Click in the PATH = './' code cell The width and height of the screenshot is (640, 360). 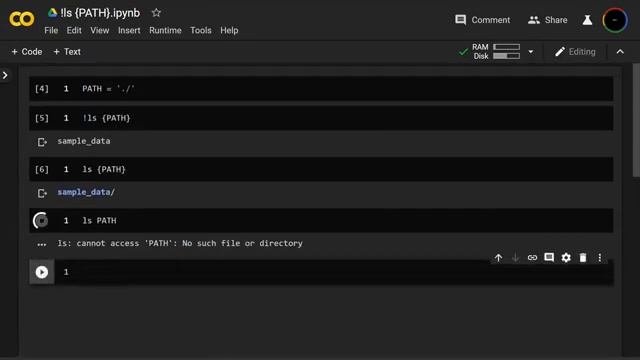[x=321, y=89]
